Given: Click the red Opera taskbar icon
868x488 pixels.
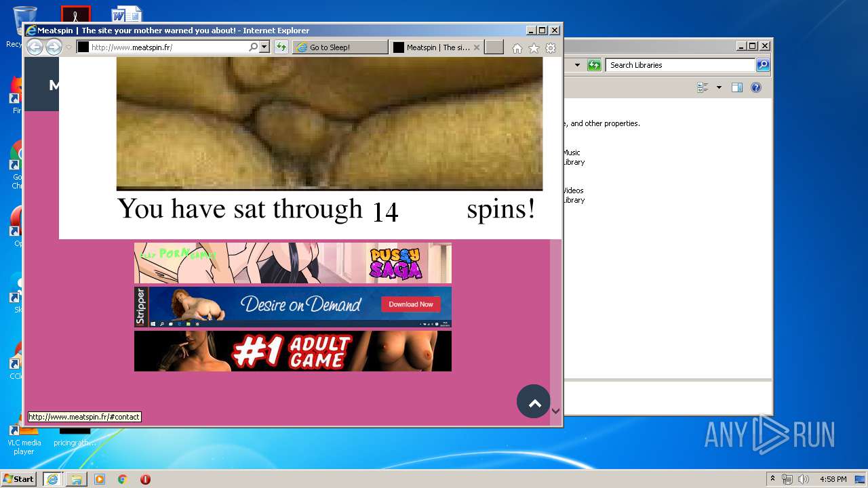Looking at the screenshot, I should (x=145, y=479).
